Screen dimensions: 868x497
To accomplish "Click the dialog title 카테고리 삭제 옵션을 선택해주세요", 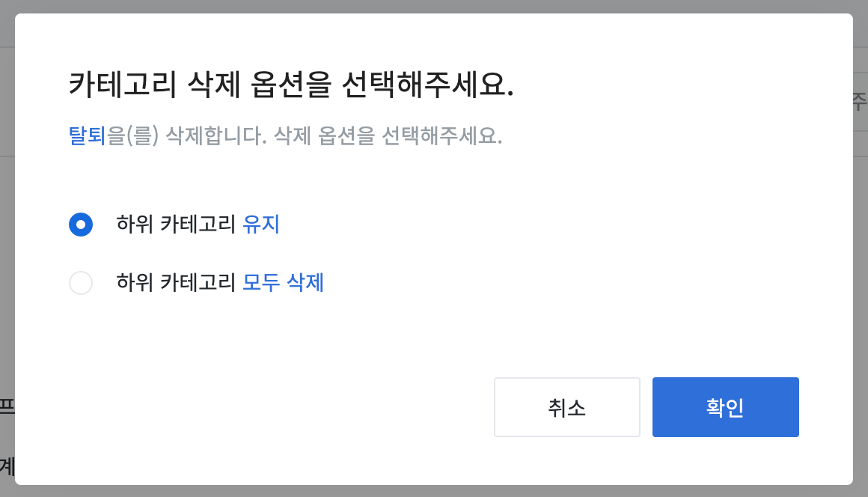I will (x=291, y=85).
